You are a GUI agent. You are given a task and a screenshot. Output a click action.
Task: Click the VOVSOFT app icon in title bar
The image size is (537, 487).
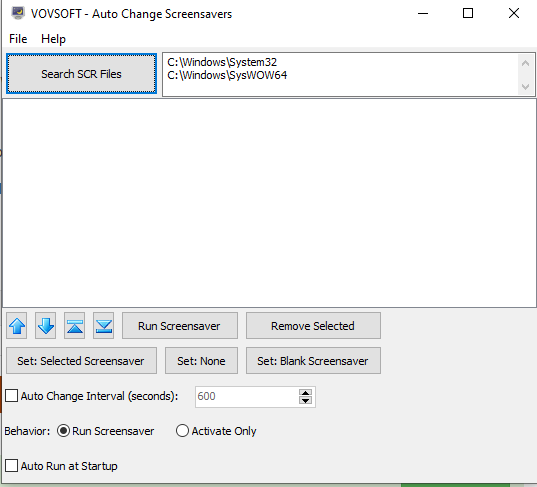pyautogui.click(x=18, y=13)
